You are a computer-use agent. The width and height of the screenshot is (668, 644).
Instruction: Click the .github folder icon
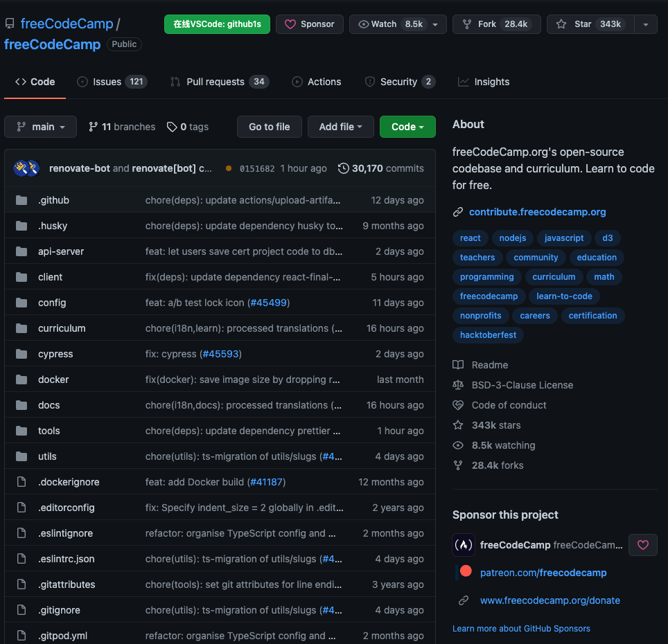point(21,200)
